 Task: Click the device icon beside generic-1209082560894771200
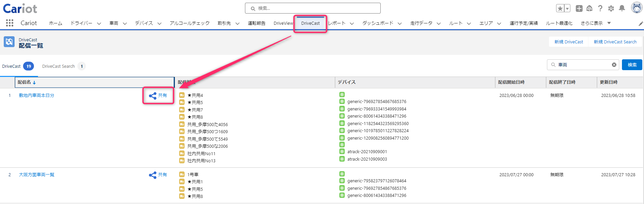click(x=342, y=138)
